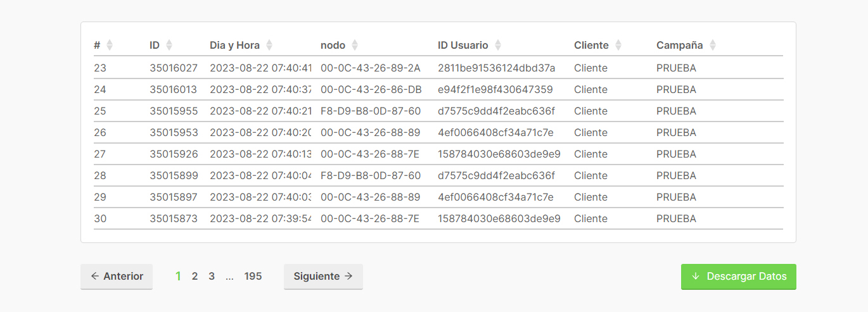
Task: Select row 23 with ID 35016027
Action: (438, 68)
